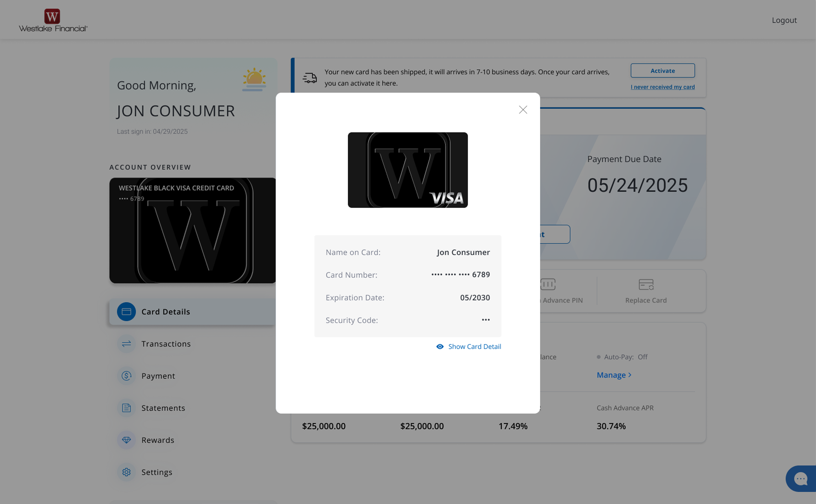Image resolution: width=816 pixels, height=504 pixels.
Task: Click the Payment dollar icon
Action: (126, 376)
